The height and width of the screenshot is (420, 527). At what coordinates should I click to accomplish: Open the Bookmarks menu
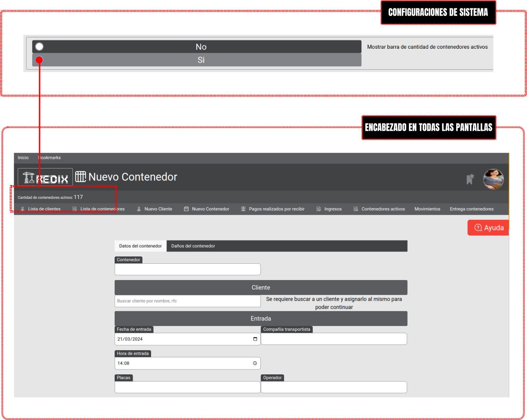(49, 158)
